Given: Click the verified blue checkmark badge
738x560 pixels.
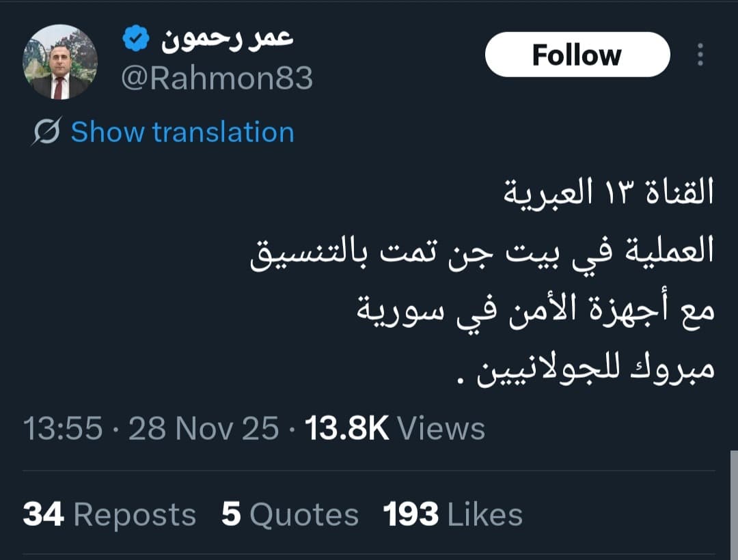Looking at the screenshot, I should coord(136,41).
